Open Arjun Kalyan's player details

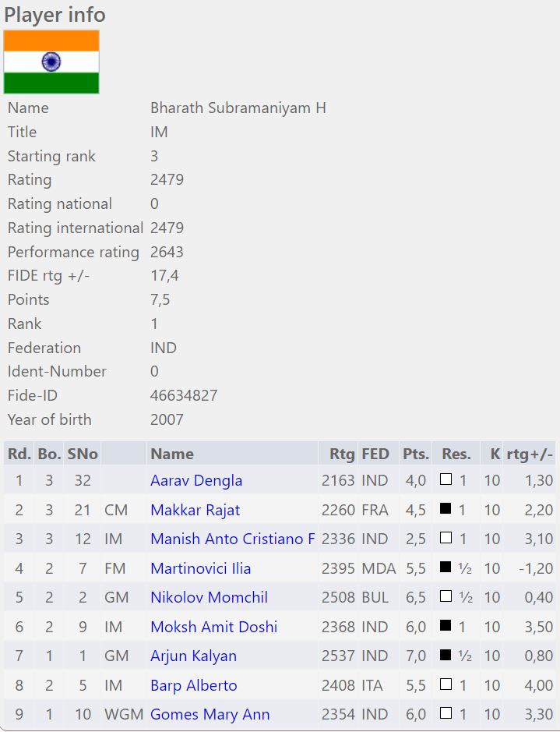pyautogui.click(x=193, y=656)
